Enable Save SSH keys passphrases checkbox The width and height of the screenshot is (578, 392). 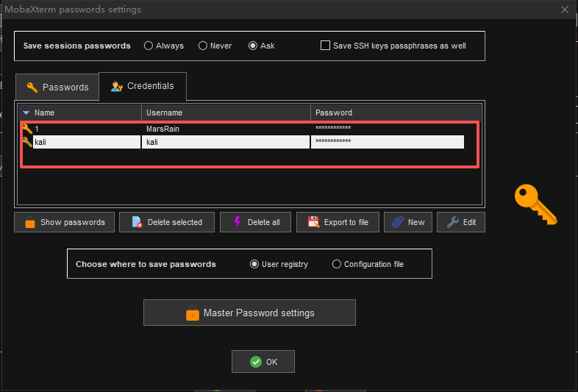click(x=326, y=46)
